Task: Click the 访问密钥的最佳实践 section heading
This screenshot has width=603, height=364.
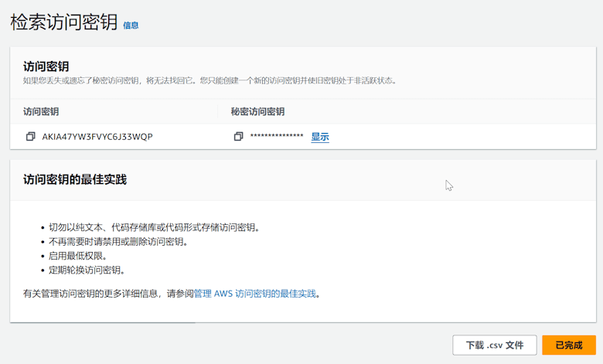Action: (74, 179)
